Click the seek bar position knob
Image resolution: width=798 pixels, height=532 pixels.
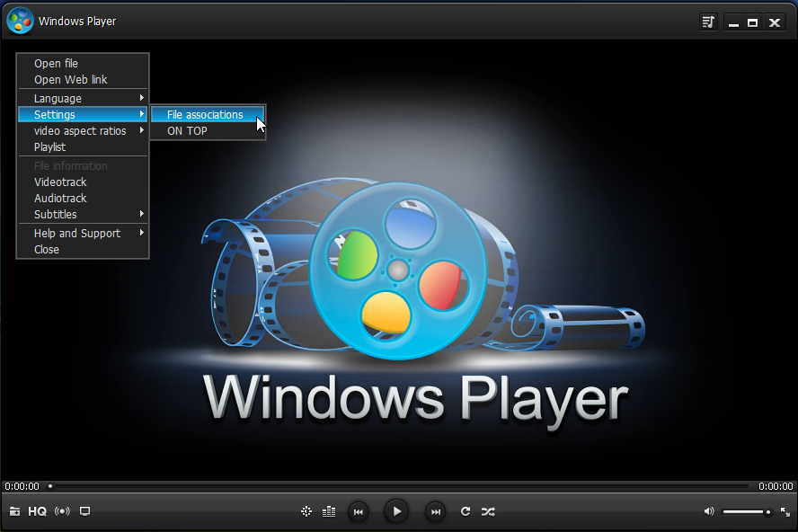[50, 486]
